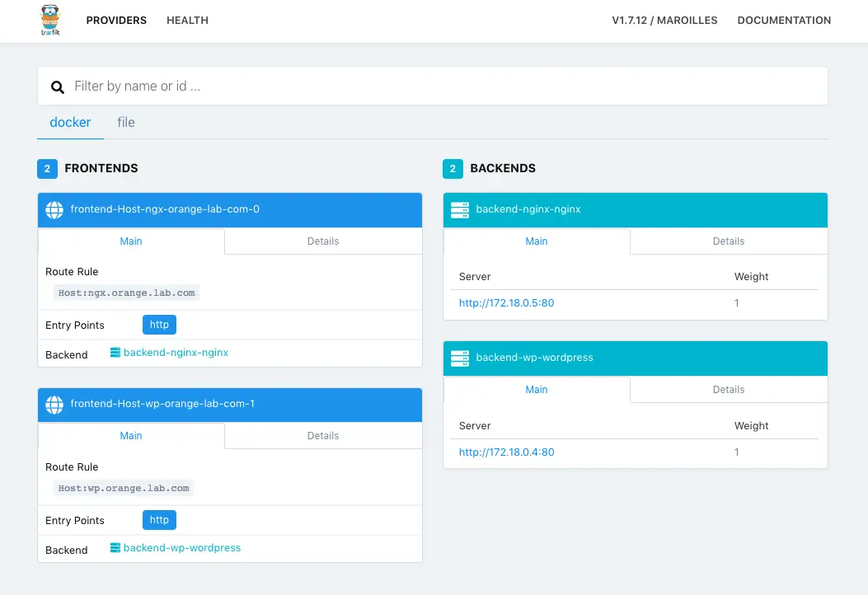868x595 pixels.
Task: Click the globe icon on frontend-Host-ngx-orange-lab-com-0
Action: pyautogui.click(x=54, y=210)
